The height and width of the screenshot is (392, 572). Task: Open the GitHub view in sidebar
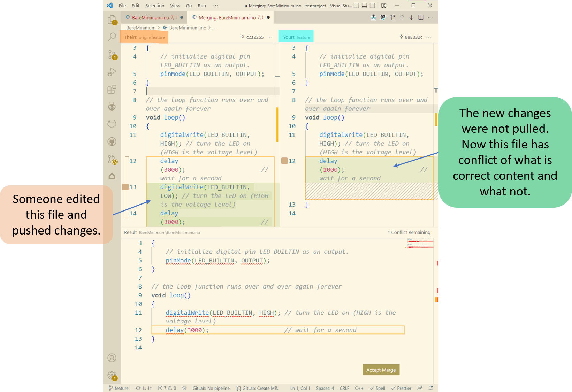pyautogui.click(x=112, y=141)
